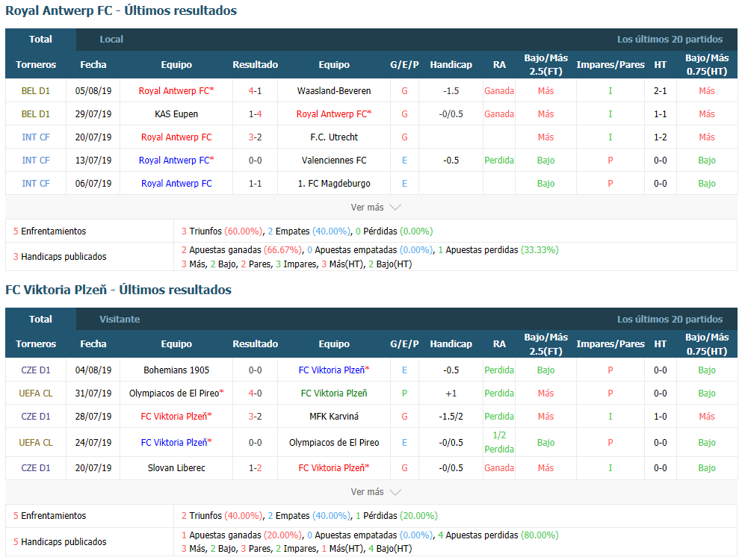Open F.C. Utrecht team link
The image size is (742, 560).
(334, 137)
